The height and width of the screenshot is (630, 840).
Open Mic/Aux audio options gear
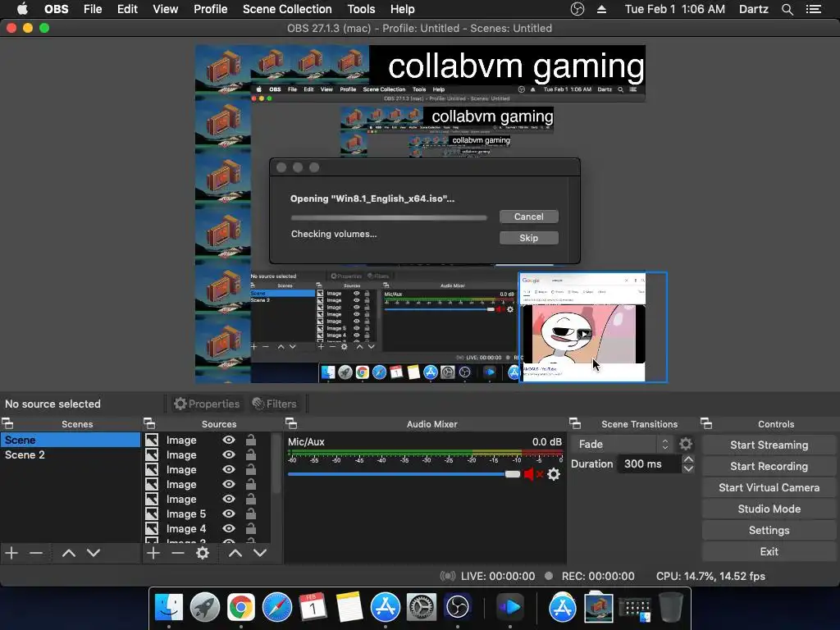tap(554, 474)
